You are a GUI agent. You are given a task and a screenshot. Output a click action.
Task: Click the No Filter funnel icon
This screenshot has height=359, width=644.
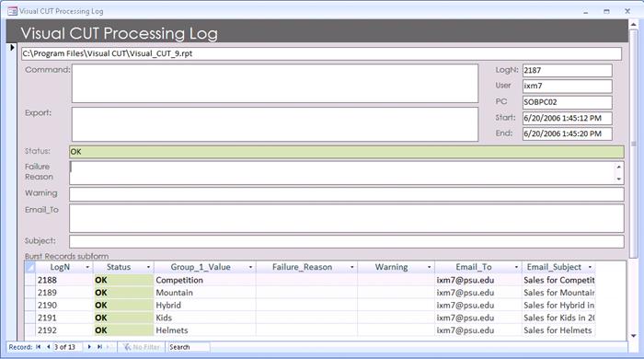click(127, 347)
